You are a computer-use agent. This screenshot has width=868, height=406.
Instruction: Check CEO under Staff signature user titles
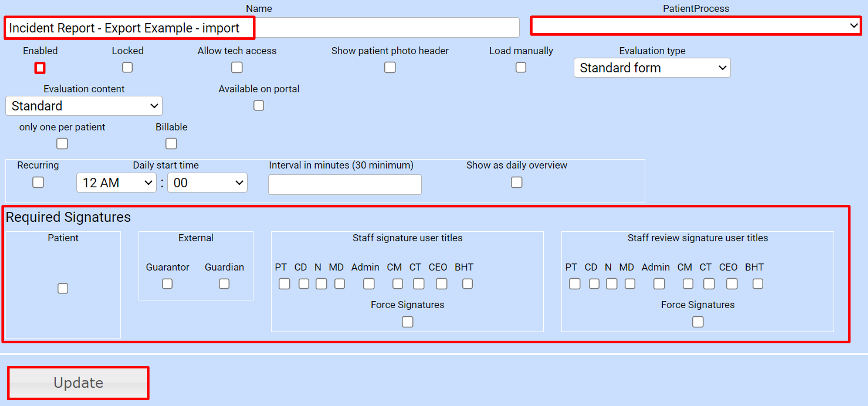442,284
